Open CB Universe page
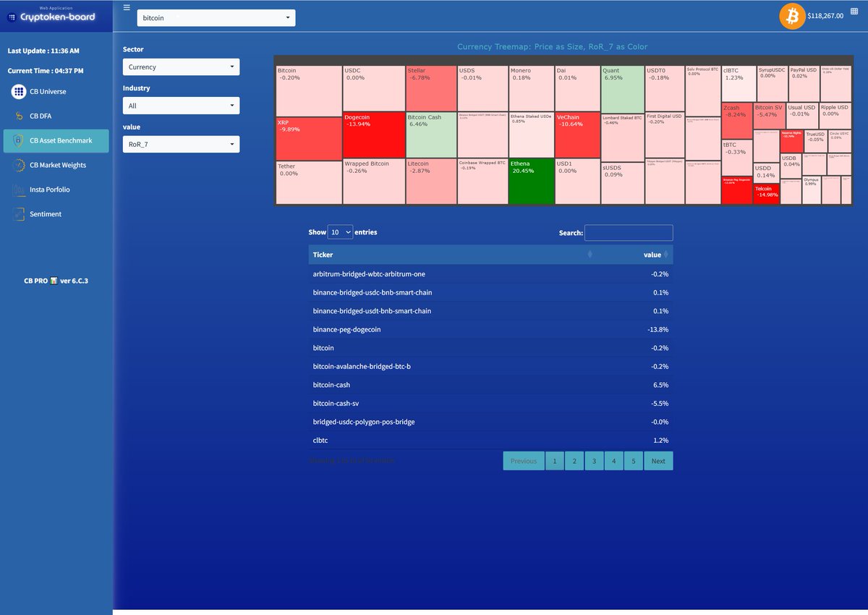Viewport: 868px width, 615px height. [x=56, y=92]
